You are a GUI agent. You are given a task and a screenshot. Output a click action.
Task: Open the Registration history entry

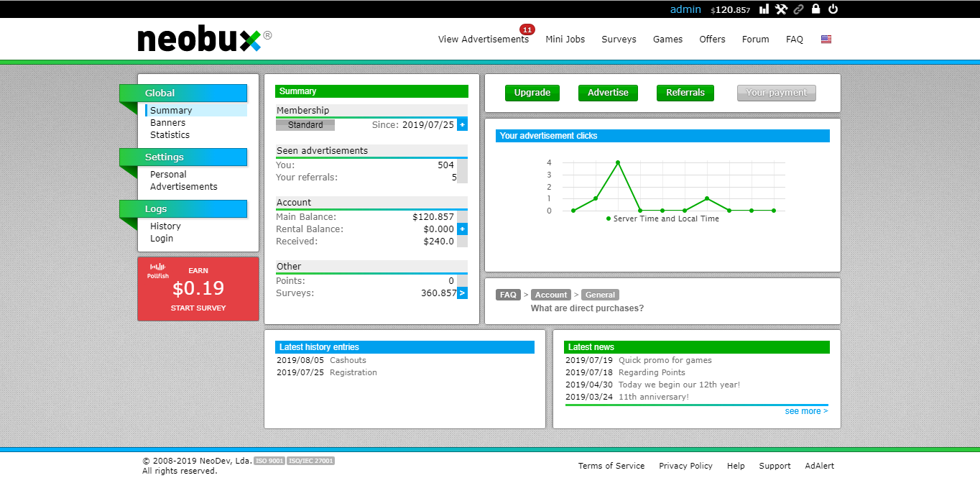(353, 372)
